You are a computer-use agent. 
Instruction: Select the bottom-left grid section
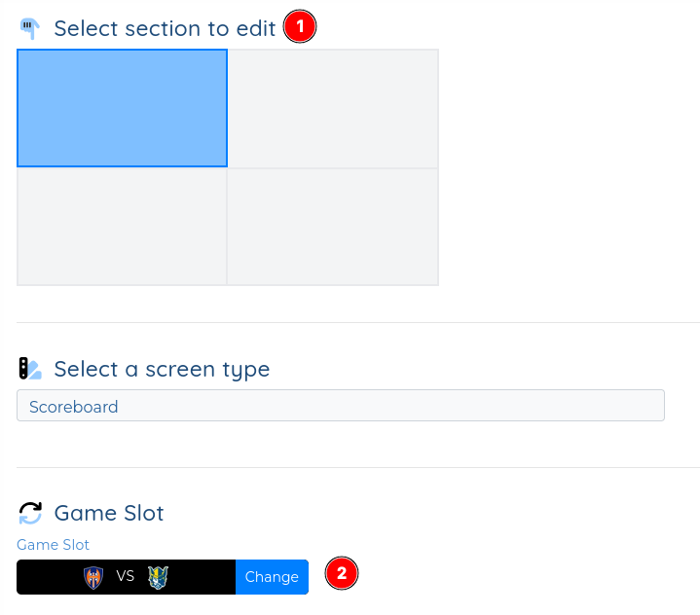coord(122,227)
